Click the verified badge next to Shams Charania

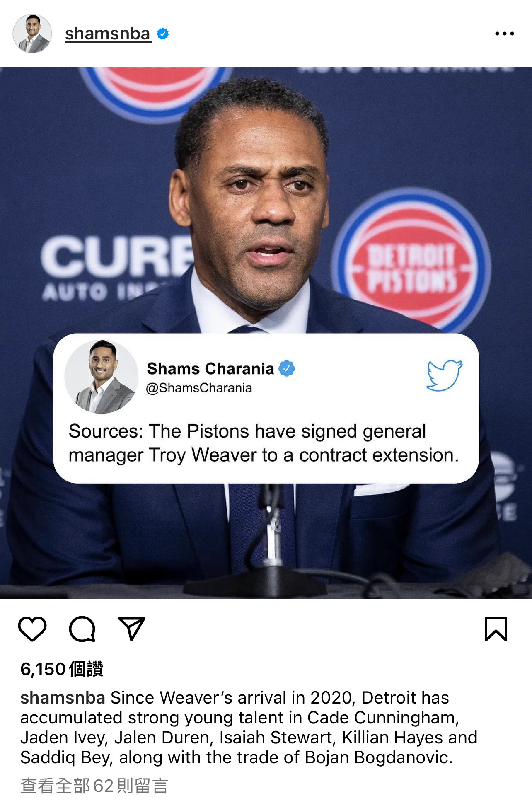pyautogui.click(x=287, y=368)
